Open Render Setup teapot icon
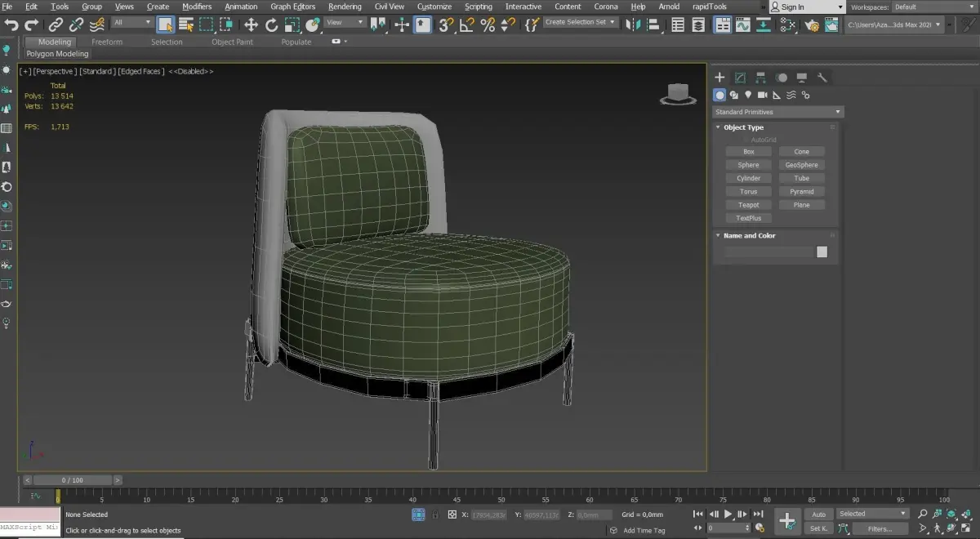The width and height of the screenshot is (980, 539). pos(811,24)
